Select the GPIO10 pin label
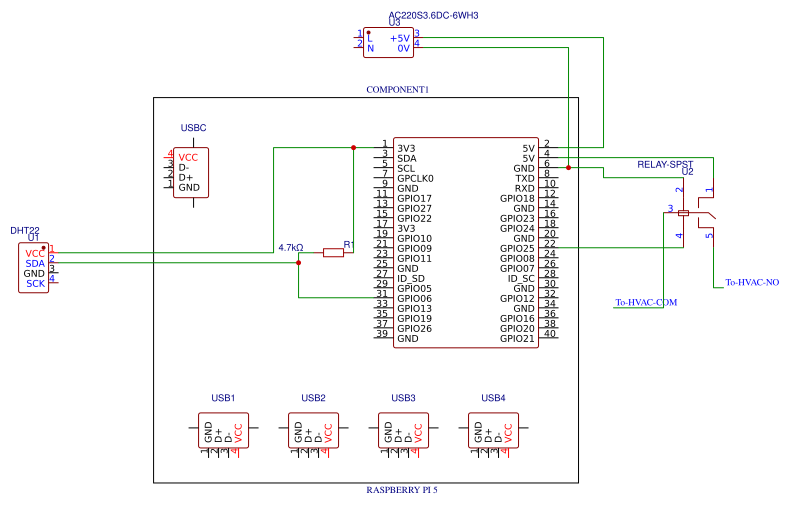 pos(414,238)
